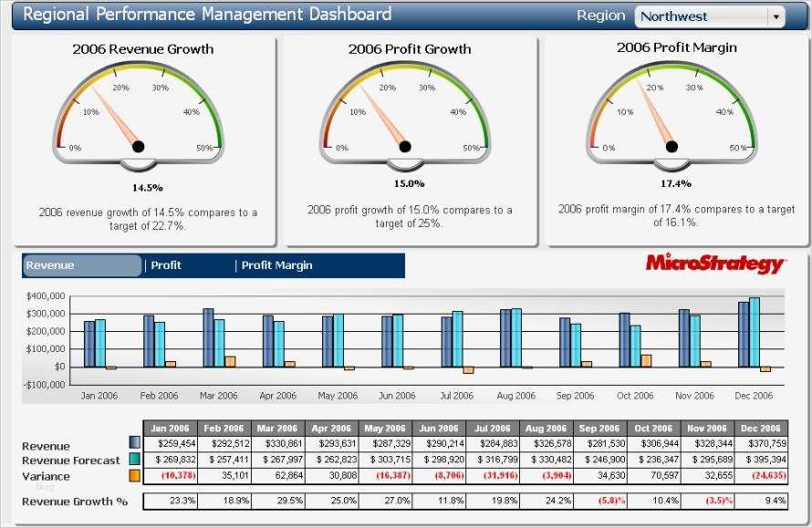Click the Regional Performance Management Dashboard title

[207, 14]
